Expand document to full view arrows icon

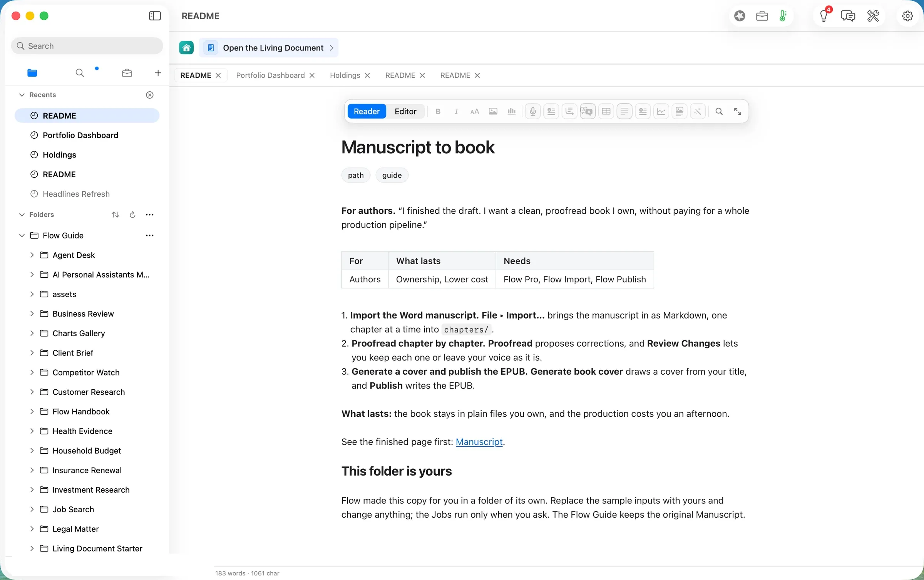(737, 111)
